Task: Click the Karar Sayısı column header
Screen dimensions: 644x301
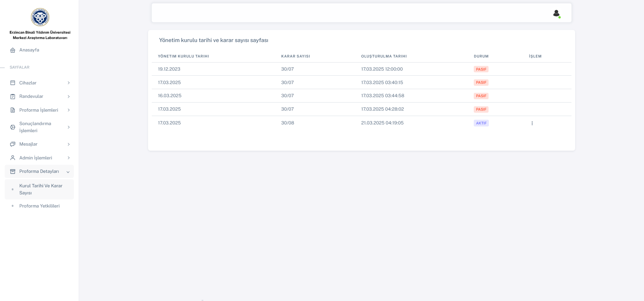Action: (x=295, y=56)
